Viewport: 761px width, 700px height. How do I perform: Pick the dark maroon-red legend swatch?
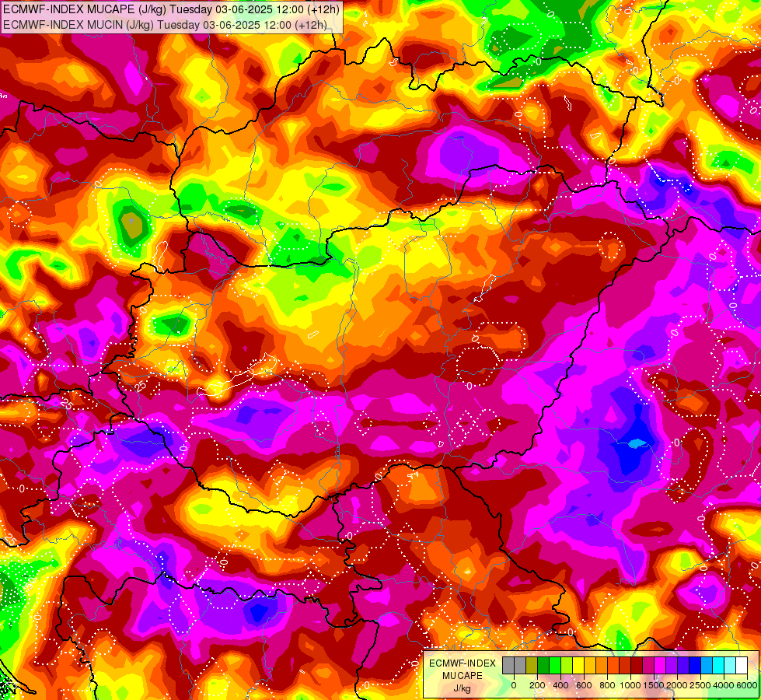point(637,665)
